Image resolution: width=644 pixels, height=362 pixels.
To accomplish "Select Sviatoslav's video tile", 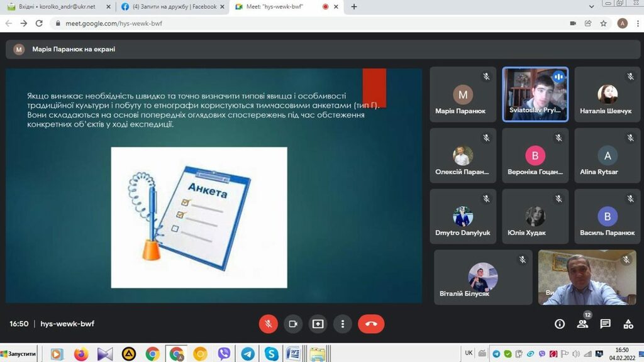I will tap(536, 94).
